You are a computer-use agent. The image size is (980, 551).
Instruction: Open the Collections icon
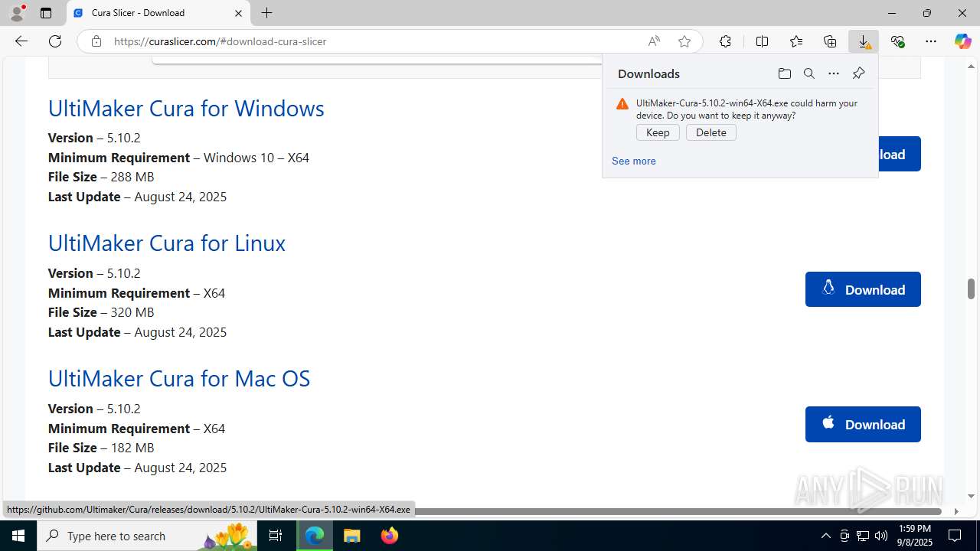[x=830, y=41]
